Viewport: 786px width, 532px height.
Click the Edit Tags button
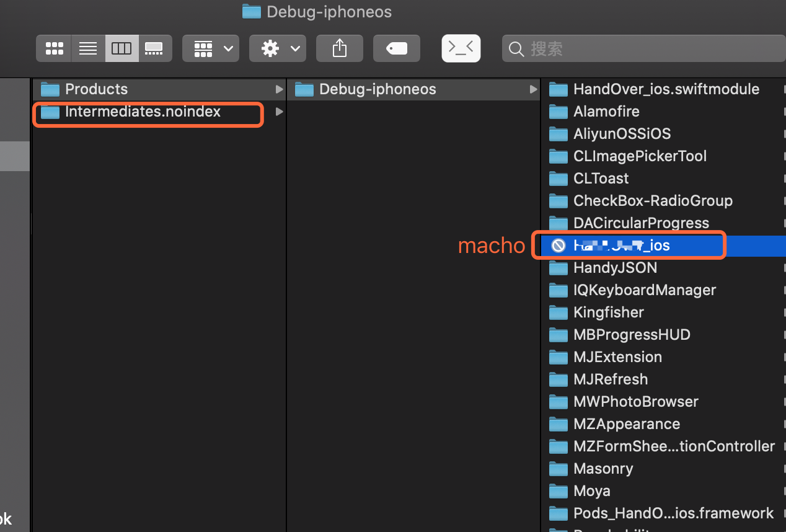(x=397, y=48)
